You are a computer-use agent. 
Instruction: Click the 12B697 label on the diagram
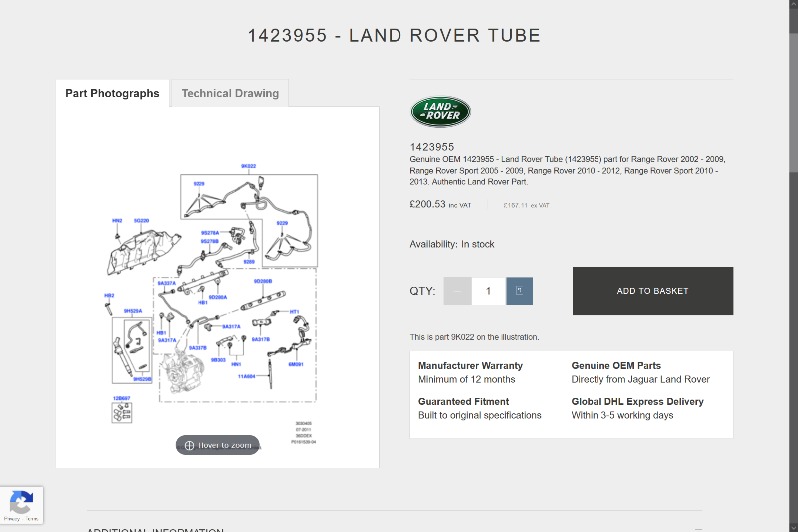(x=121, y=398)
